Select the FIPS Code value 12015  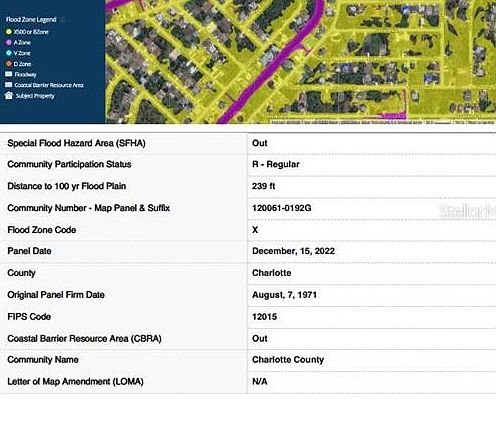[x=264, y=317]
